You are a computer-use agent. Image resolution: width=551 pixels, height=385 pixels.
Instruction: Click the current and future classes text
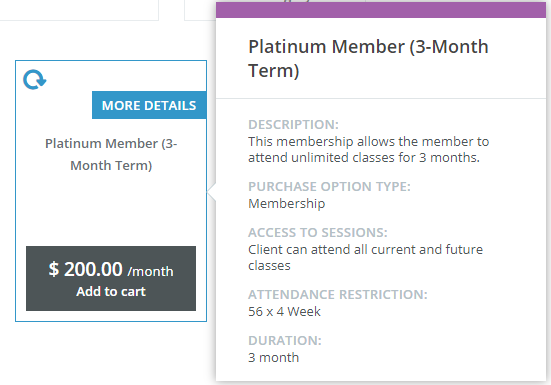365,257
